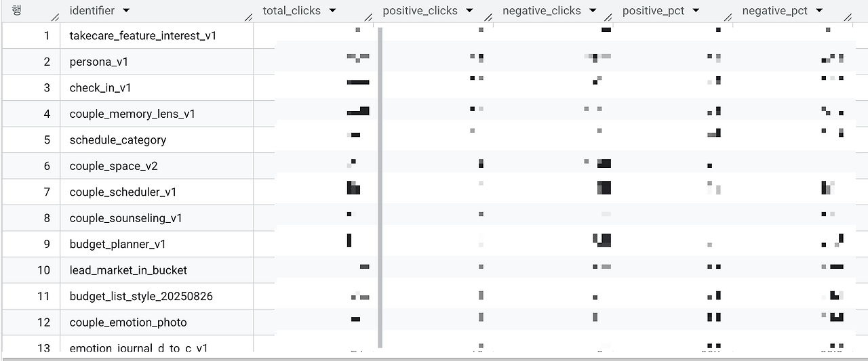Click resize handle of positive_pct column
868x361 pixels.
point(728,17)
